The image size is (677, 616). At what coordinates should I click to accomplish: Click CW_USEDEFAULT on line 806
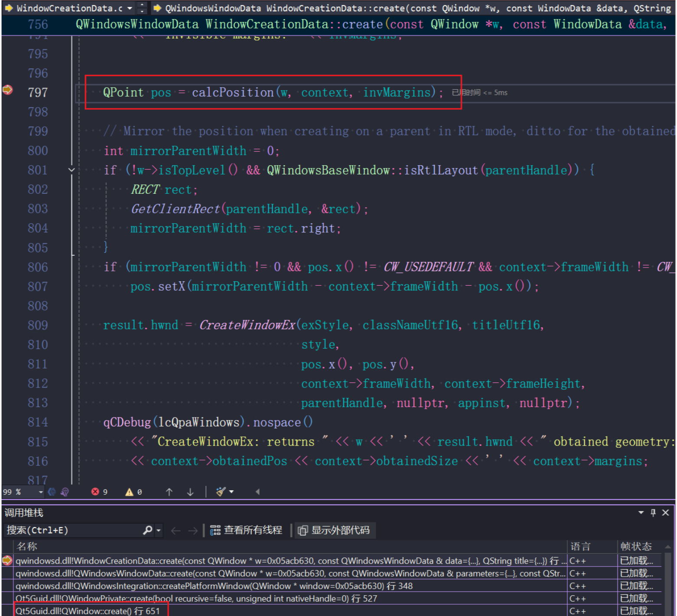click(428, 267)
